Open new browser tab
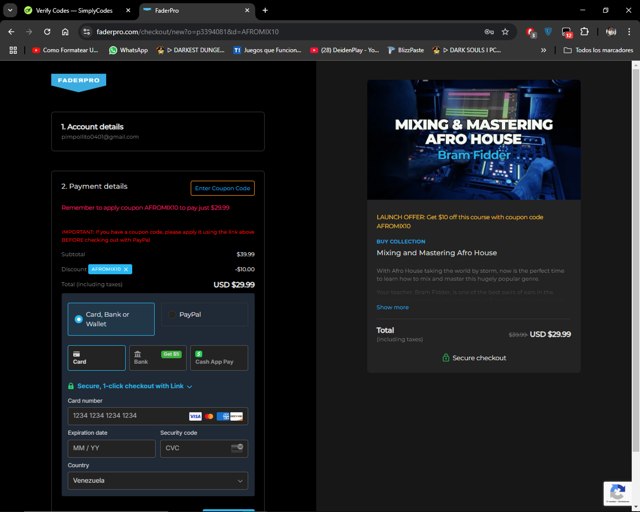The height and width of the screenshot is (512, 640). [265, 11]
